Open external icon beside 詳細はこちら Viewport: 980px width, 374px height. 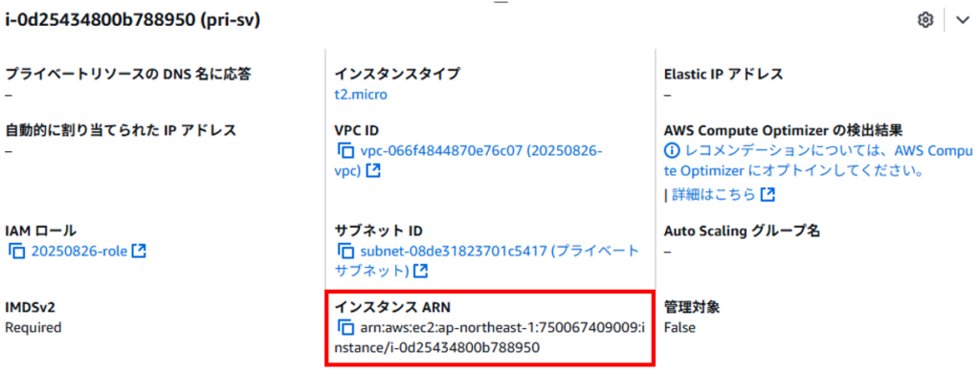coord(768,195)
